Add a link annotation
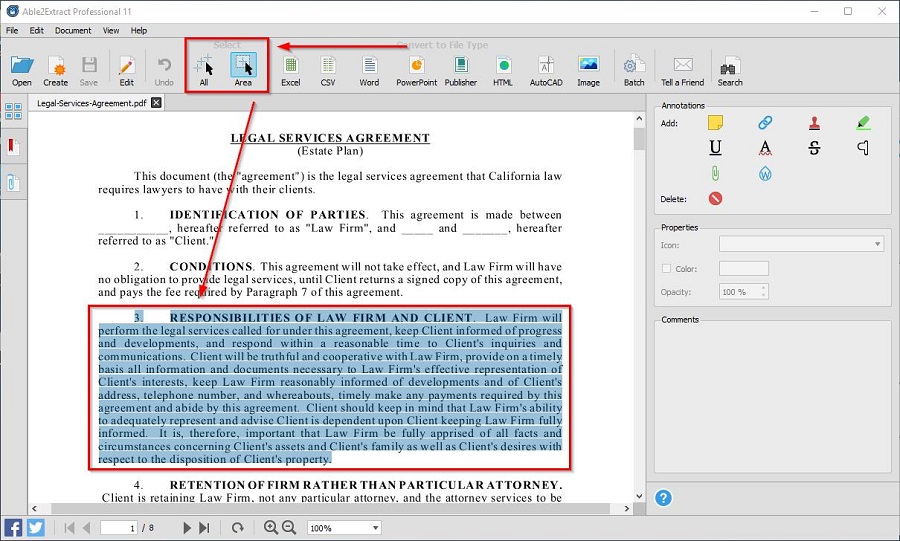The width and height of the screenshot is (900, 541). point(765,122)
